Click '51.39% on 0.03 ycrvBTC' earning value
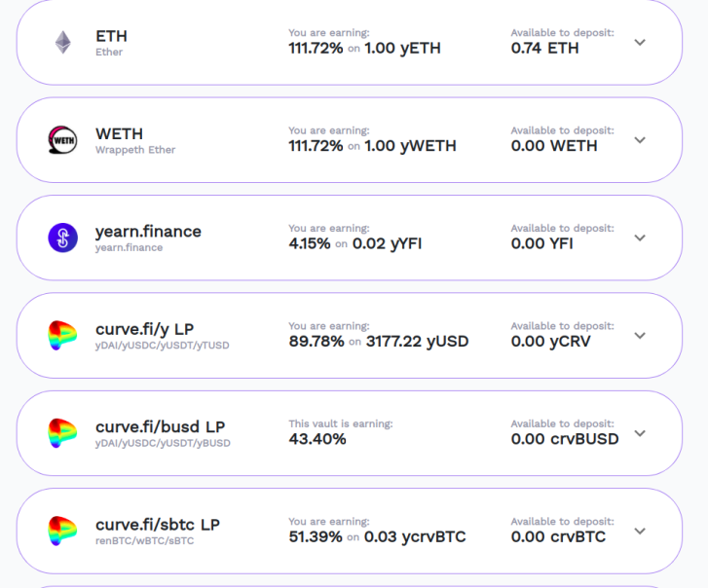This screenshot has height=588, width=708. click(378, 536)
